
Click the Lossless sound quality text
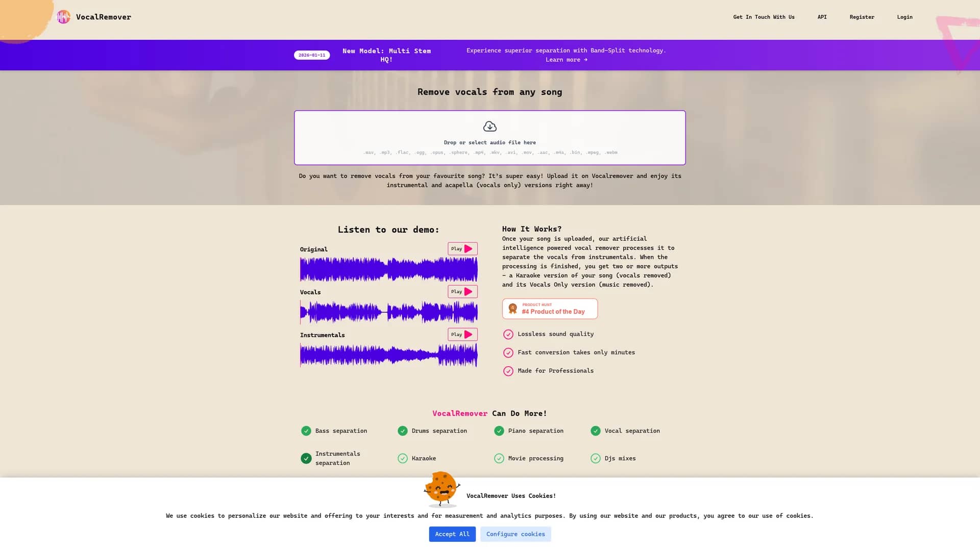pyautogui.click(x=555, y=334)
